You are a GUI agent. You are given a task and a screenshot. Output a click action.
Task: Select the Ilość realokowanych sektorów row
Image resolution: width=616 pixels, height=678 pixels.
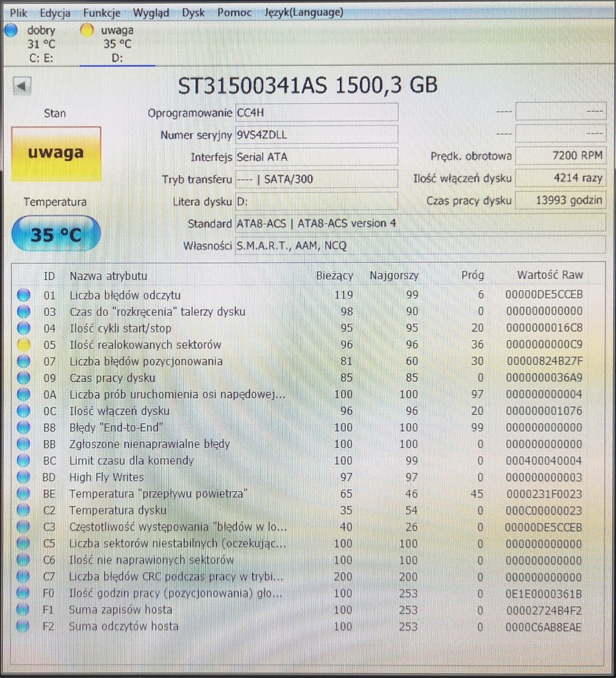(308, 344)
